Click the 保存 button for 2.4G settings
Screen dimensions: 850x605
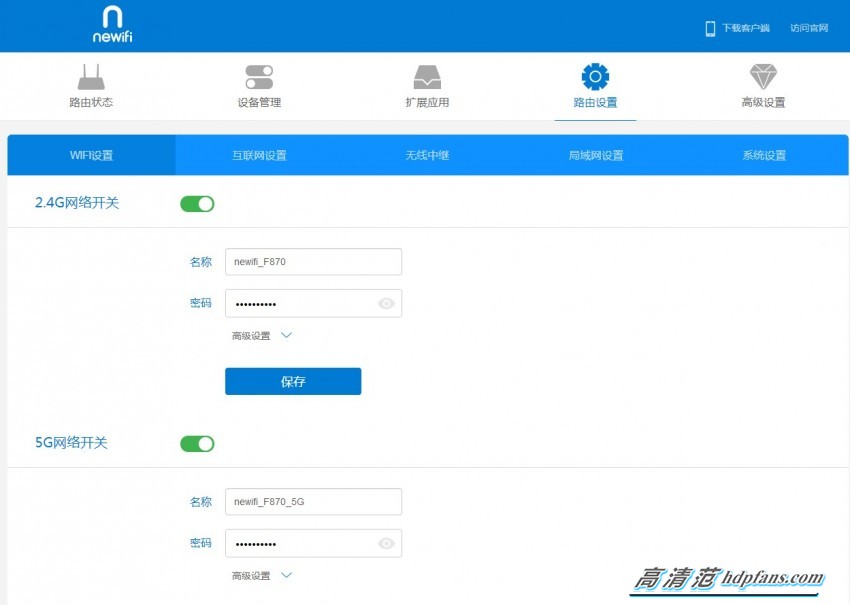tap(293, 382)
